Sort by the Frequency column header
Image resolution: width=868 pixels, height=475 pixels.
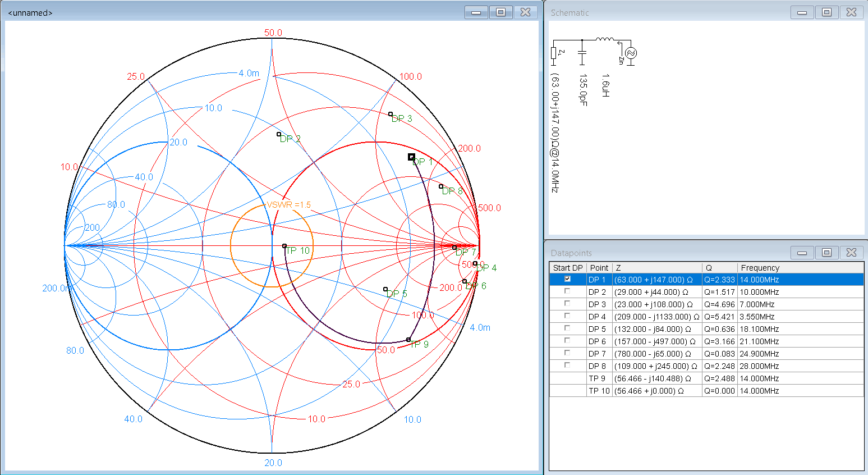coord(760,268)
